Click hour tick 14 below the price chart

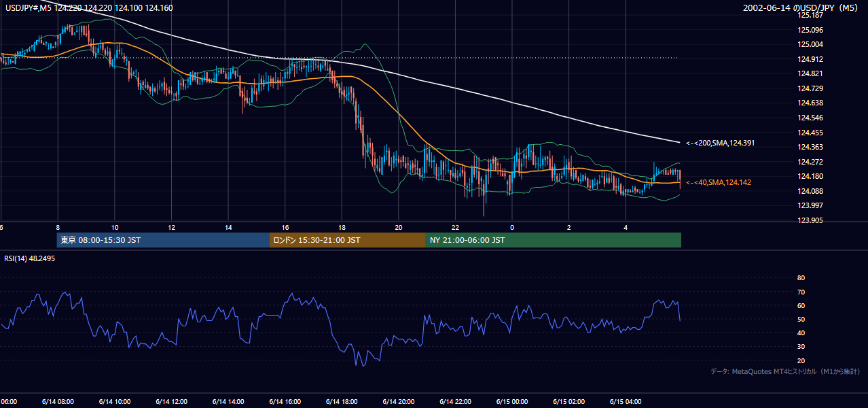pos(228,227)
